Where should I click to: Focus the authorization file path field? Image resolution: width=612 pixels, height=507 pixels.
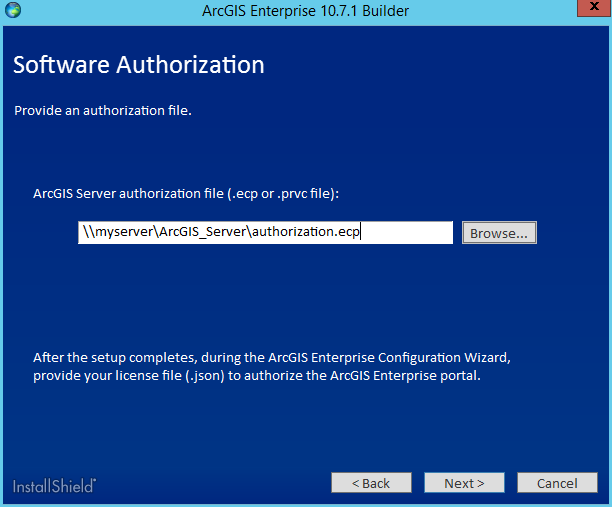(x=265, y=233)
